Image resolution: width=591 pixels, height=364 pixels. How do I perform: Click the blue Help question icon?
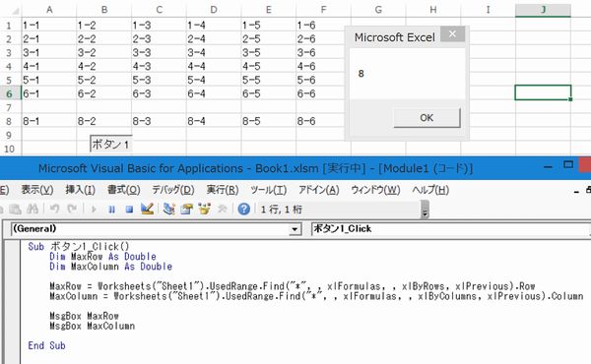[244, 209]
